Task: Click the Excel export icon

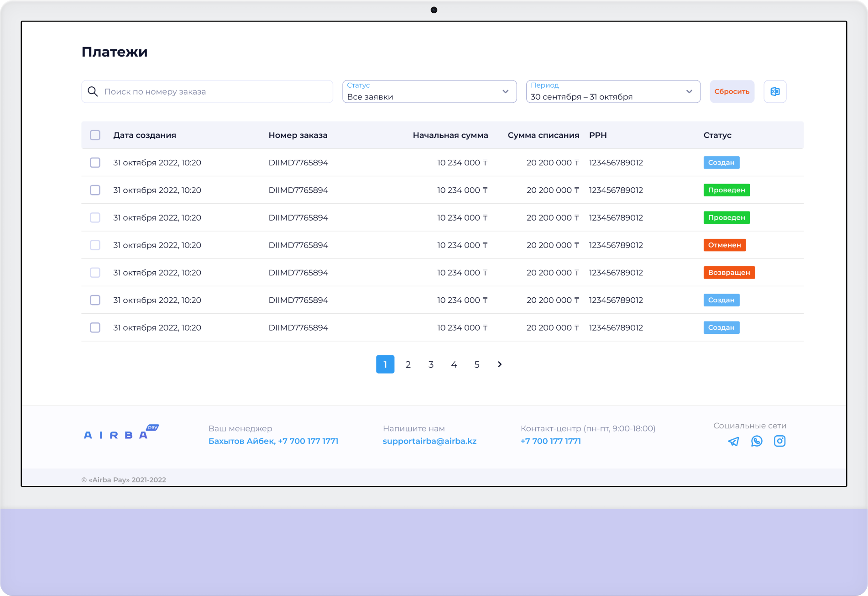Action: point(775,91)
